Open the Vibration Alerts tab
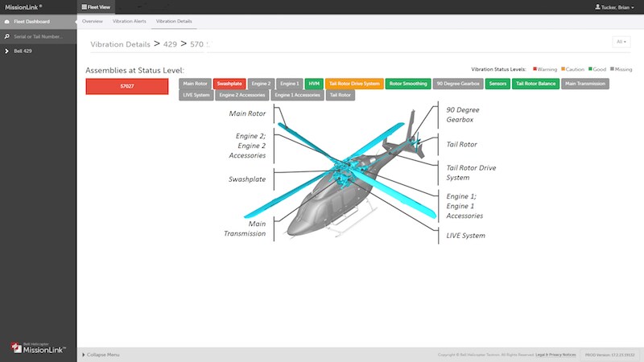Image resolution: width=644 pixels, height=362 pixels. click(129, 20)
